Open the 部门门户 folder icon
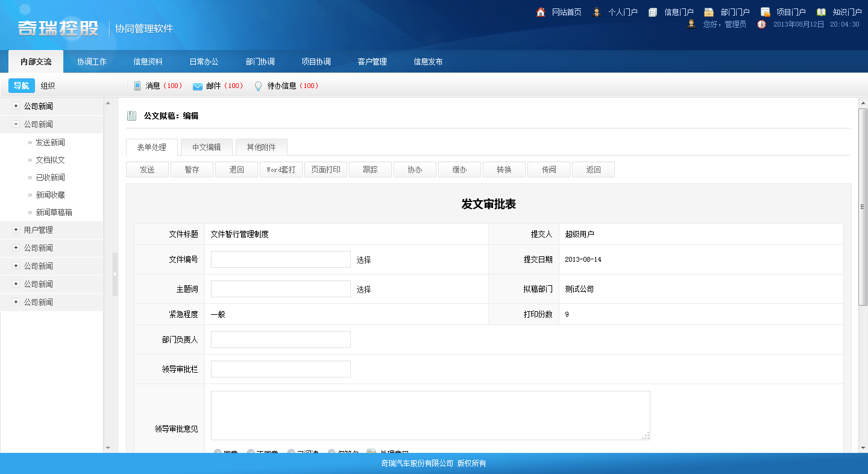Viewport: 868px width, 474px height. (x=709, y=12)
